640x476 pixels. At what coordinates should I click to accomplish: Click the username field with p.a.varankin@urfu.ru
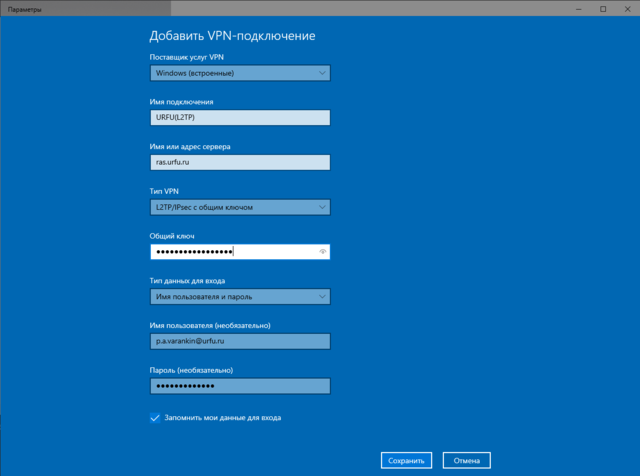(x=240, y=341)
